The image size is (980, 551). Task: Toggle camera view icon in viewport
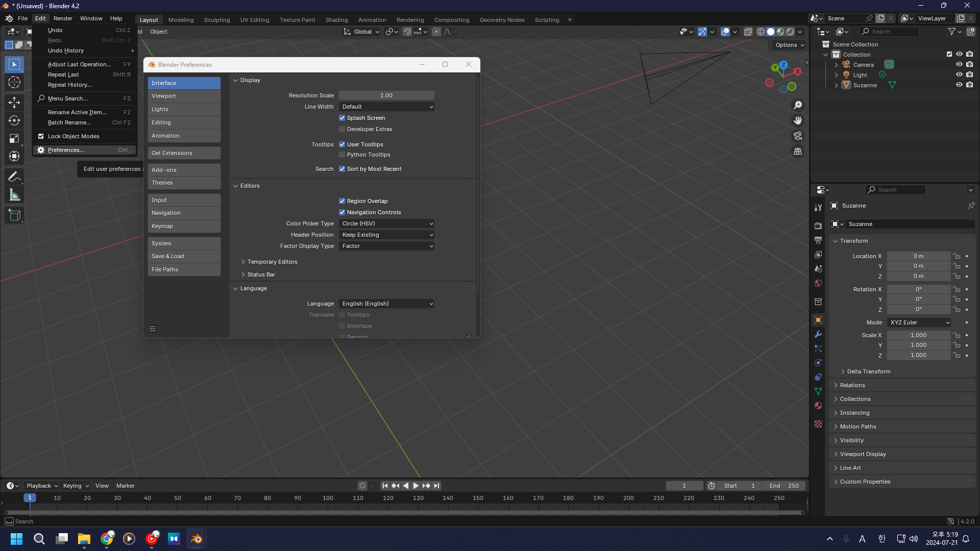pos(797,136)
